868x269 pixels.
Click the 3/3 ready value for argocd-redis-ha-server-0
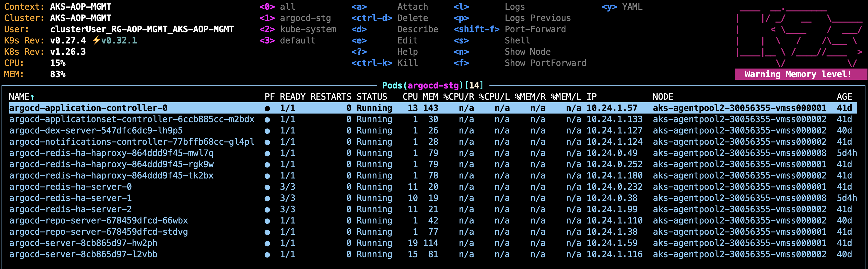pos(287,187)
